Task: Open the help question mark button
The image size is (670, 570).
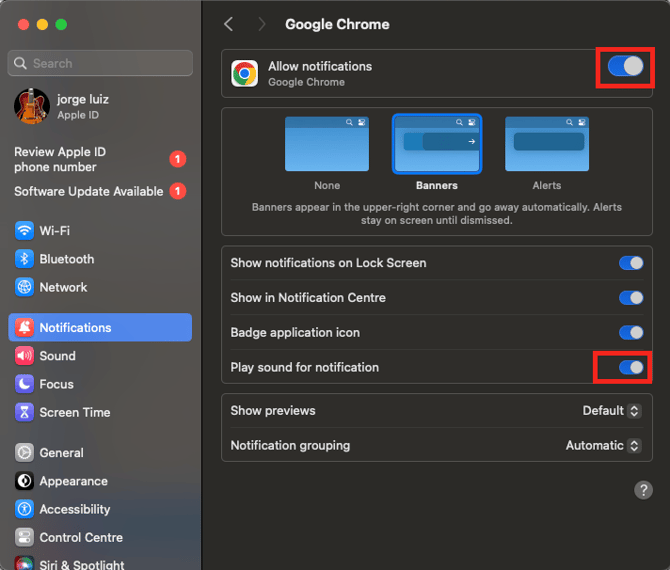Action: [x=643, y=490]
